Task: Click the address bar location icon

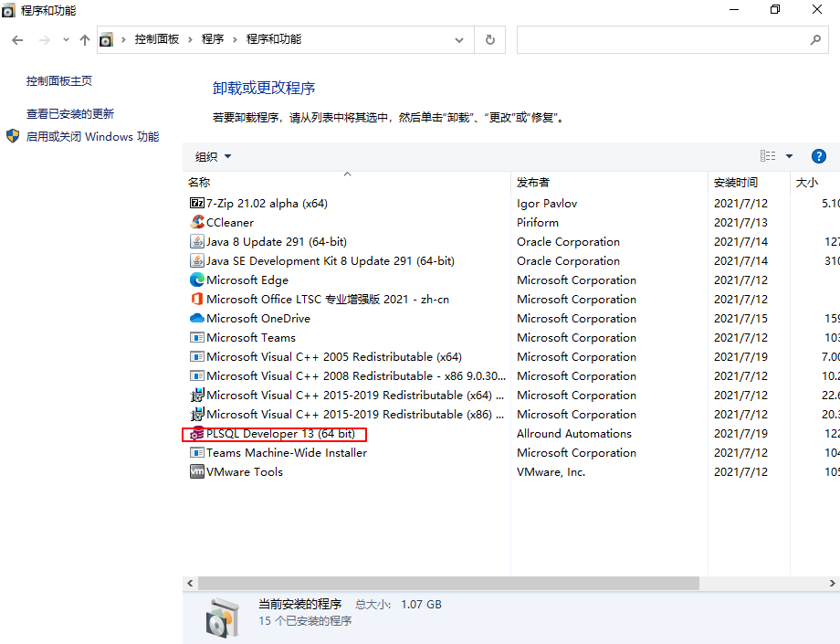Action: coord(107,39)
